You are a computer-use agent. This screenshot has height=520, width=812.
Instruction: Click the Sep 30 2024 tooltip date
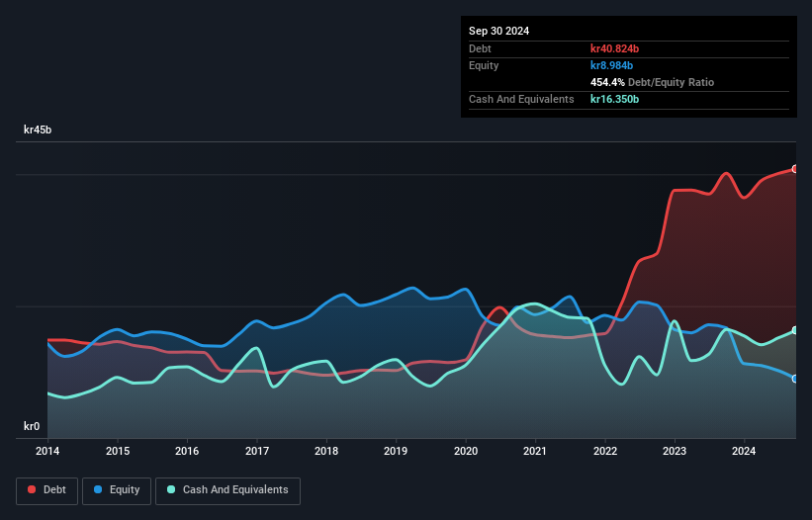(498, 31)
